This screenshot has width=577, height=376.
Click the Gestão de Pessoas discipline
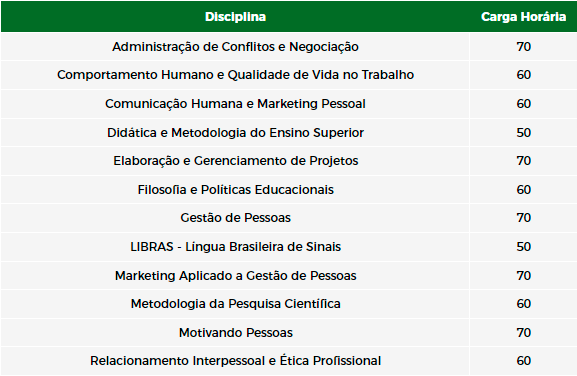click(236, 218)
